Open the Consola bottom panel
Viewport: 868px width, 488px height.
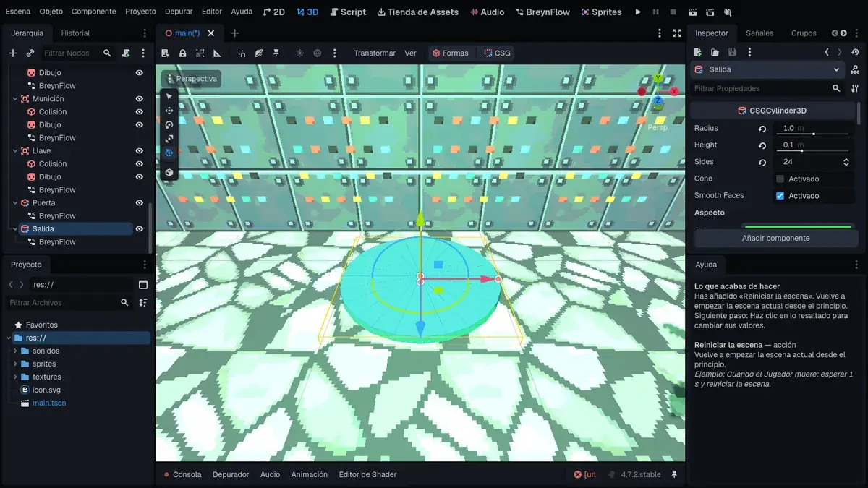182,474
